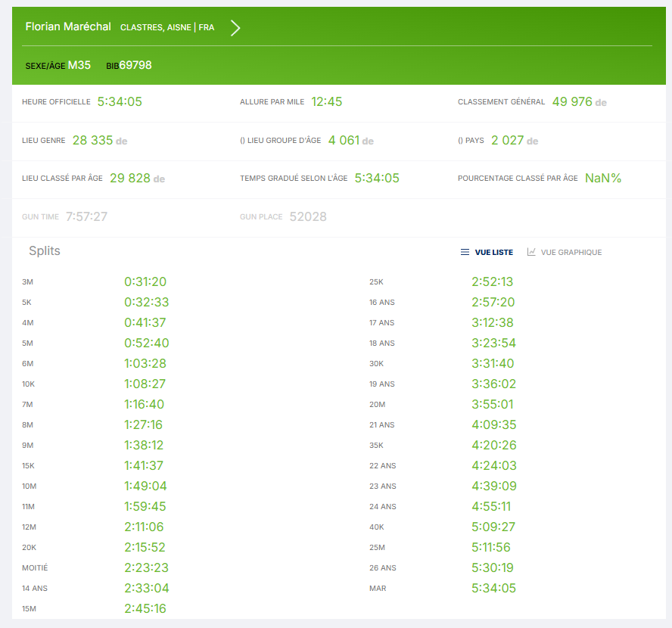This screenshot has height=628, width=672.
Task: Click the list icon beside VUE LISTE
Action: click(x=465, y=252)
